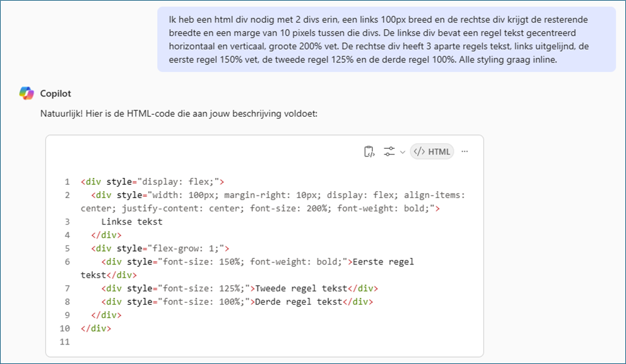This screenshot has width=626, height=364.
Task: Click the Copilot logo icon
Action: pyautogui.click(x=27, y=93)
